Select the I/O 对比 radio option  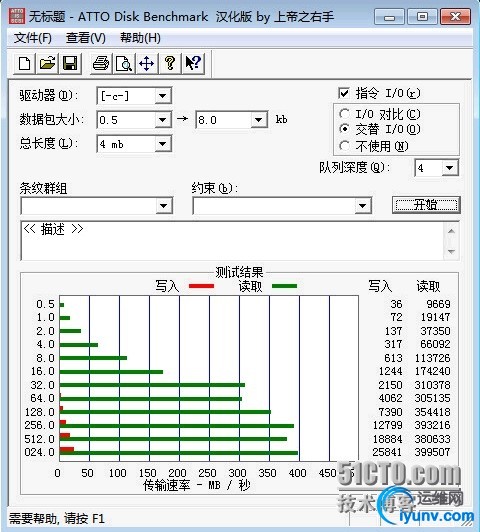[x=344, y=114]
